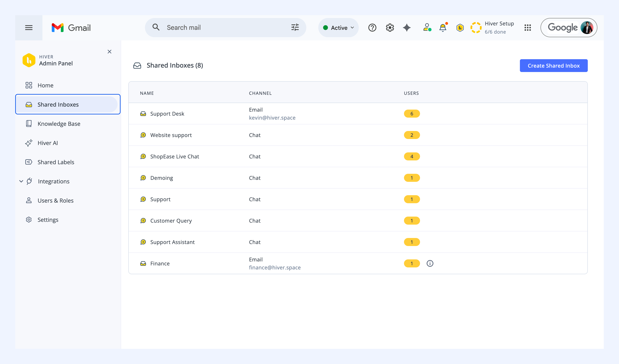Screen dimensions: 619x364
Task: Expand the Integrations section chevron
Action: point(21,181)
